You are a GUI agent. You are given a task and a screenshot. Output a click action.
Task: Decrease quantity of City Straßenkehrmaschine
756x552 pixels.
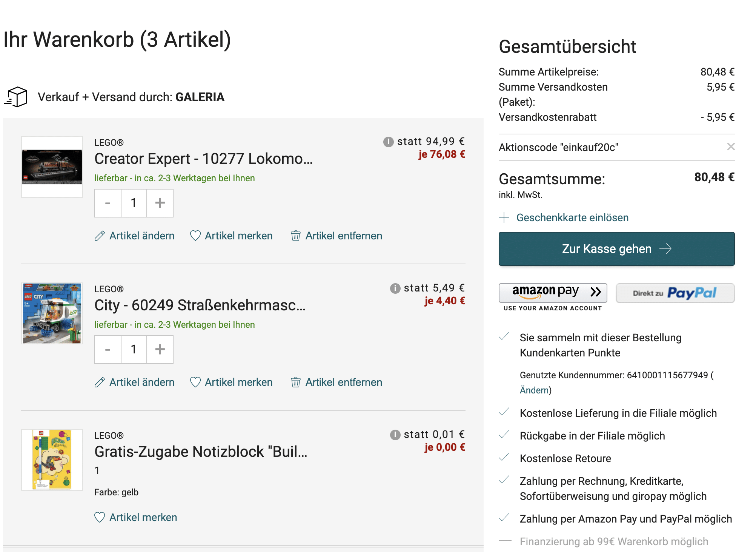point(108,350)
